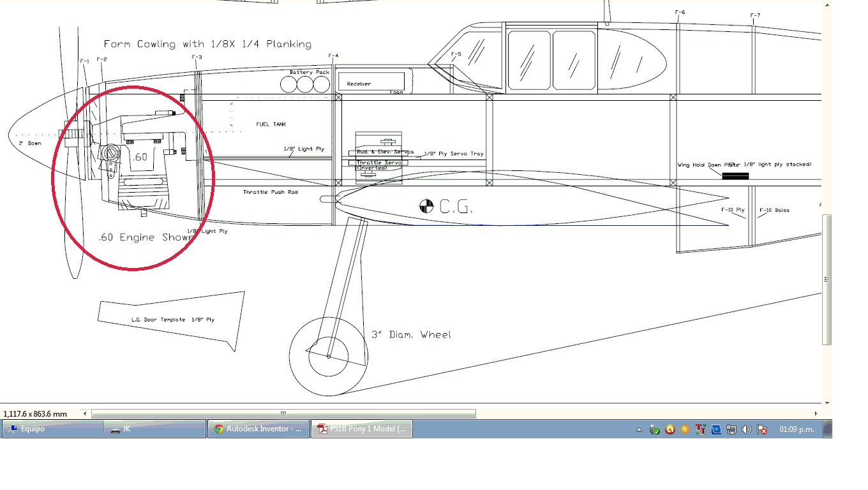Click the blue book tray icon
The image size is (868, 490).
716,430
